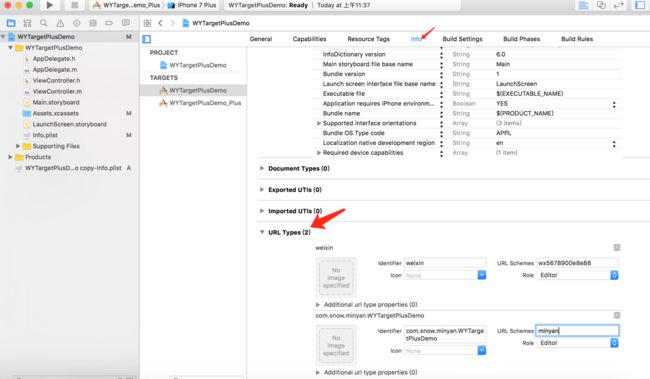Open ViewController.h in navigator

pos(56,80)
